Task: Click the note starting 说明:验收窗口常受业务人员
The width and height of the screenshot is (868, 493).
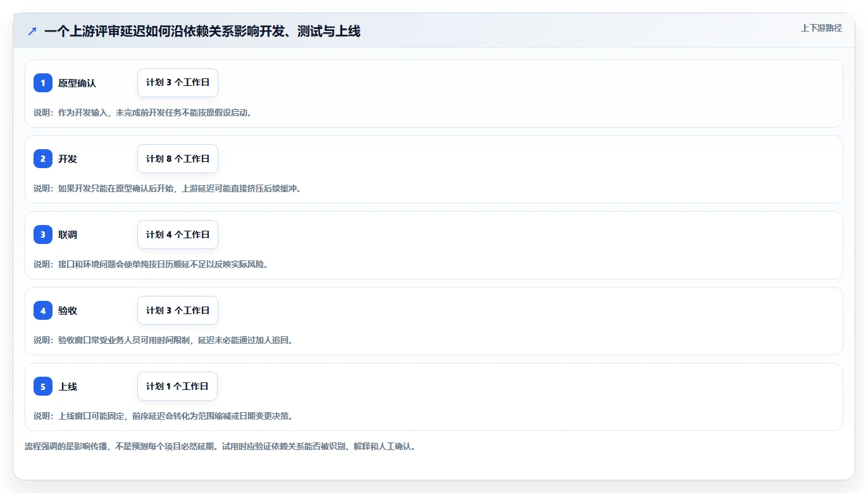Action: click(163, 340)
